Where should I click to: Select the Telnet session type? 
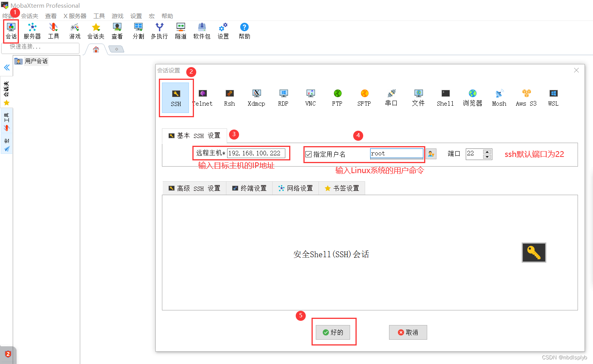[x=202, y=98]
